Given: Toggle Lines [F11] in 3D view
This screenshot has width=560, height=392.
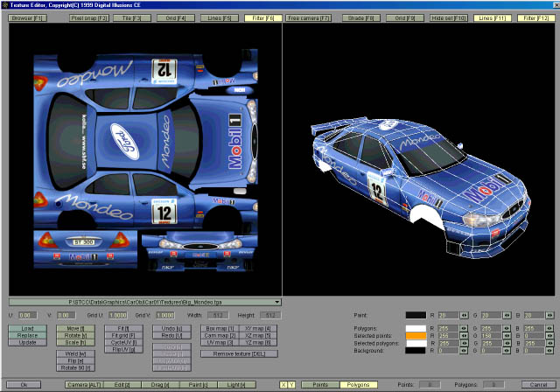Looking at the screenshot, I should pos(493,17).
